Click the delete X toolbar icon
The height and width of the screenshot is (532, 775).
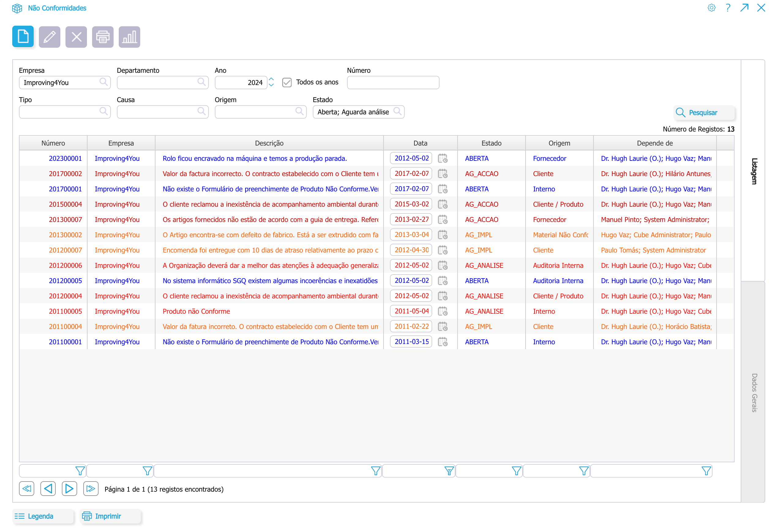point(76,37)
